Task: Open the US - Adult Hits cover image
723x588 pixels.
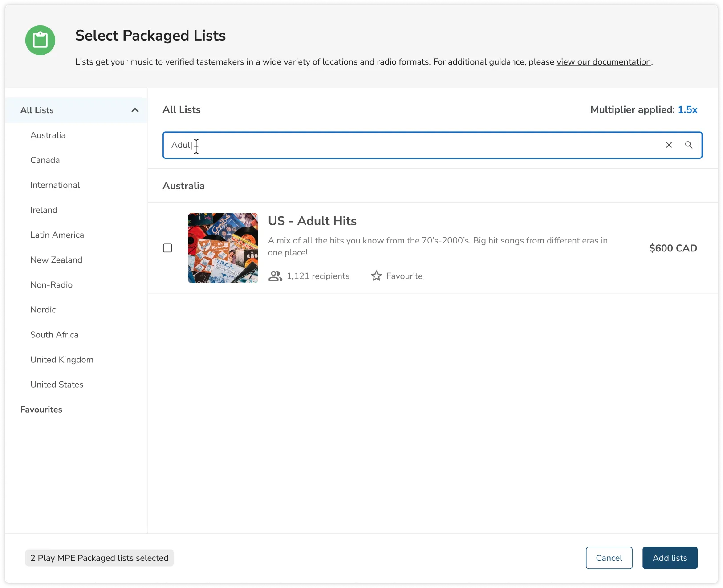Action: point(222,248)
